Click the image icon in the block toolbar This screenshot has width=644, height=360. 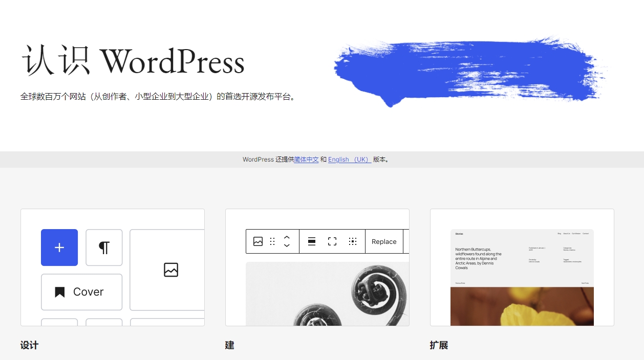coord(258,241)
